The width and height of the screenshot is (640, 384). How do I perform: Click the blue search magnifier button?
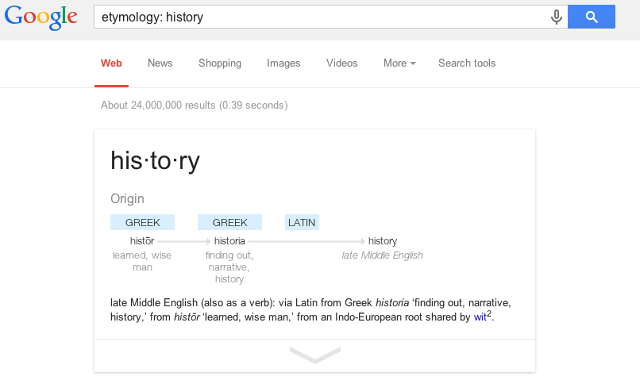(591, 17)
